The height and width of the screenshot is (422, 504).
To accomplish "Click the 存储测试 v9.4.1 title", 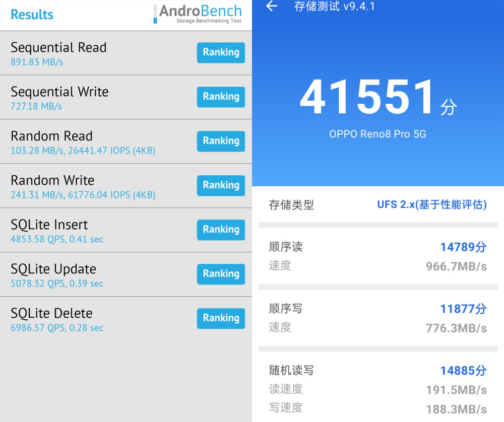I will (334, 7).
